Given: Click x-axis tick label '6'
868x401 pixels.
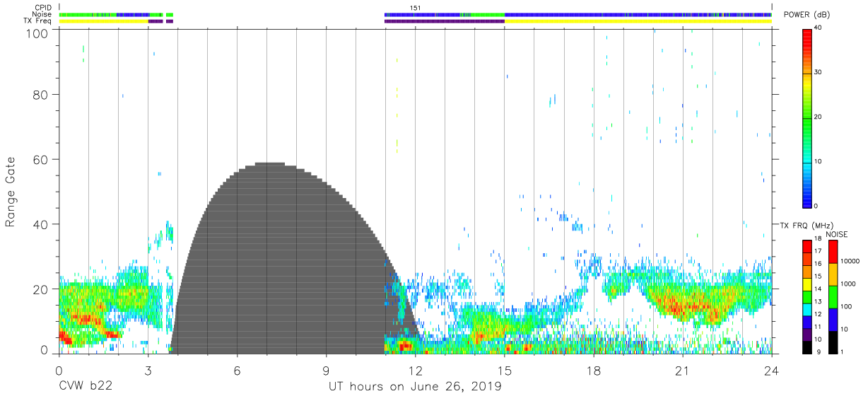Looking at the screenshot, I should point(237,371).
